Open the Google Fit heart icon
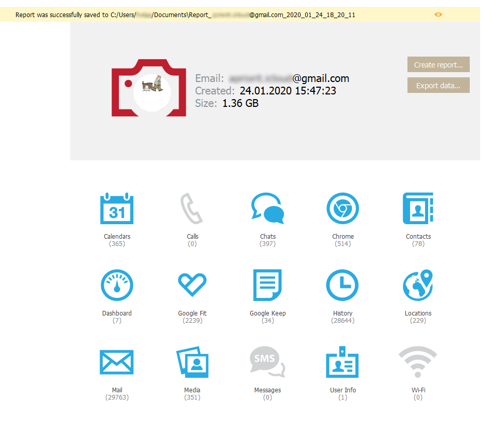The height and width of the screenshot is (438, 504). pyautogui.click(x=192, y=285)
